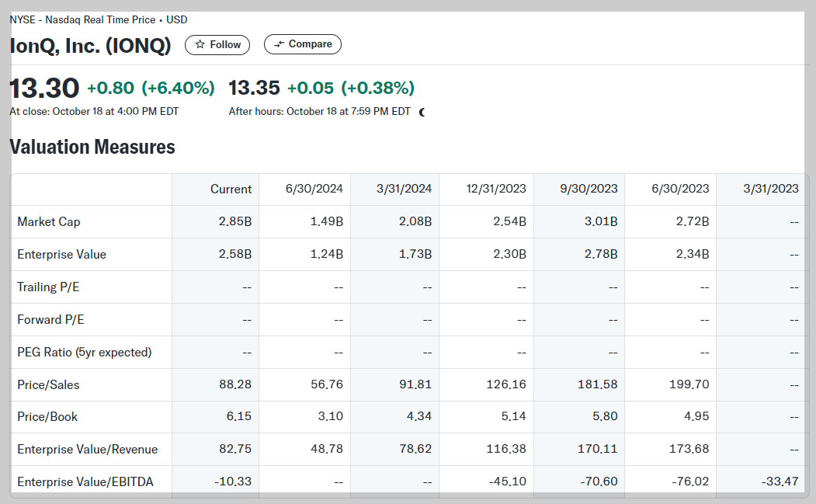Click Price/Sales value 88.28
The image size is (816, 504).
(235, 384)
